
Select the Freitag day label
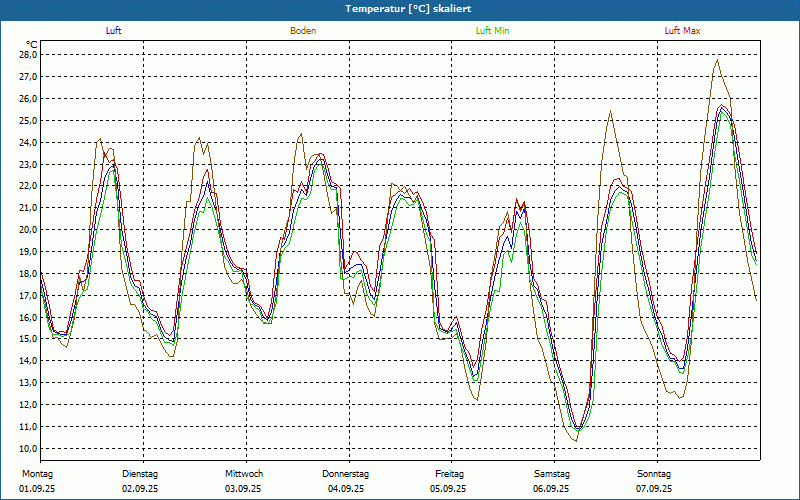point(449,474)
